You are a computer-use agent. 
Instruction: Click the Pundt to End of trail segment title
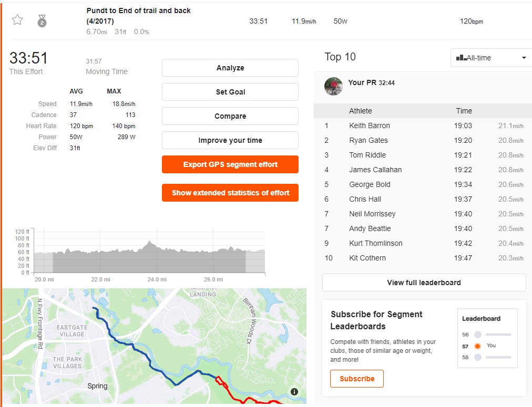point(138,16)
